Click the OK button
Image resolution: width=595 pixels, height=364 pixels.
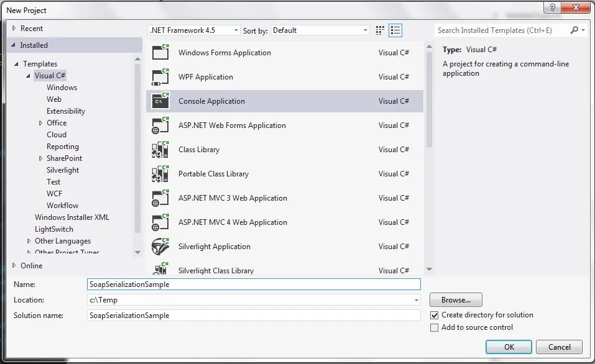pyautogui.click(x=509, y=347)
